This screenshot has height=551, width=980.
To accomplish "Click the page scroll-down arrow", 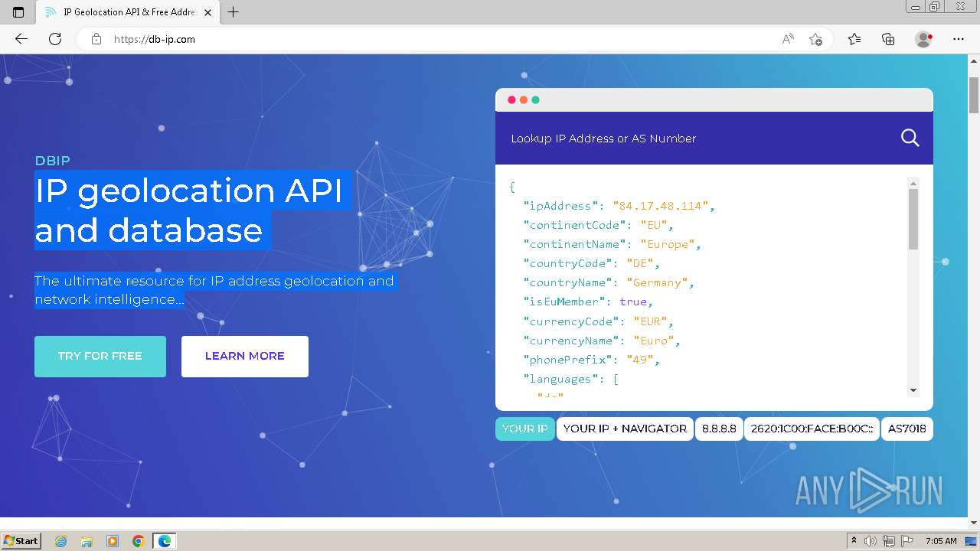I will click(974, 523).
